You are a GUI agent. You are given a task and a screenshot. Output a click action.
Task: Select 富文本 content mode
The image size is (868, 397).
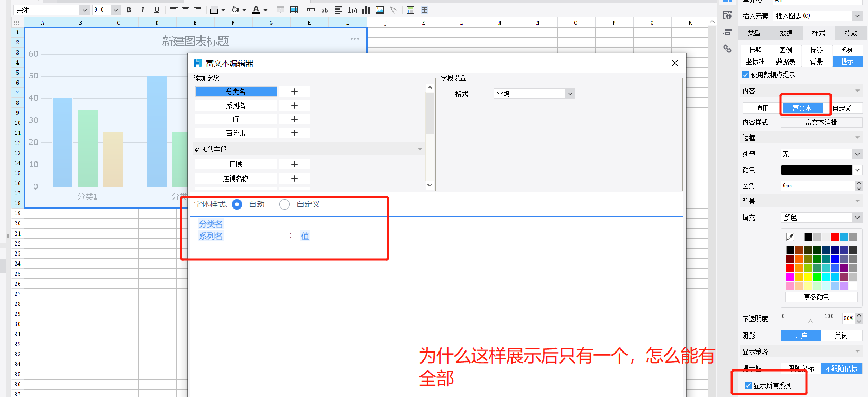(802, 108)
